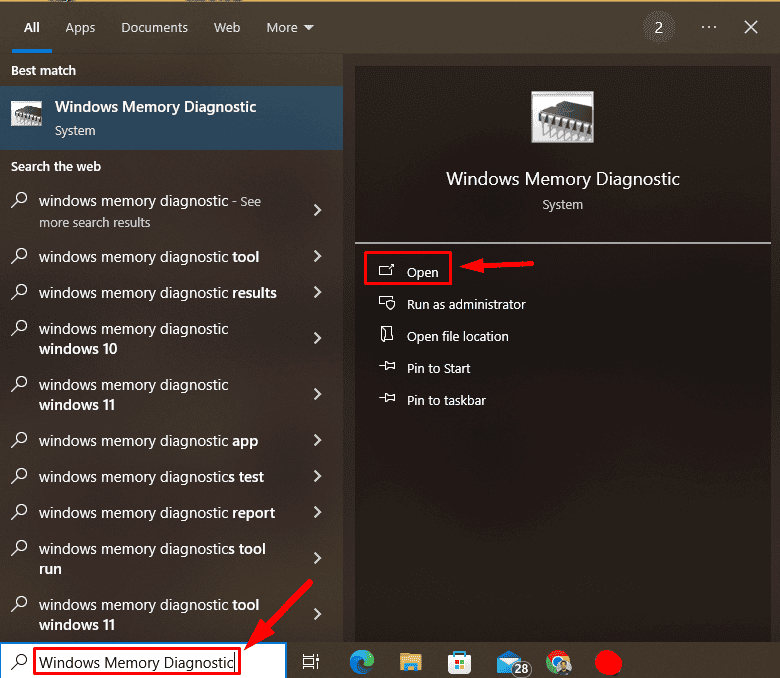Click search icon beside 'windows memory diagnostics test'
The width and height of the screenshot is (780, 678).
19,475
